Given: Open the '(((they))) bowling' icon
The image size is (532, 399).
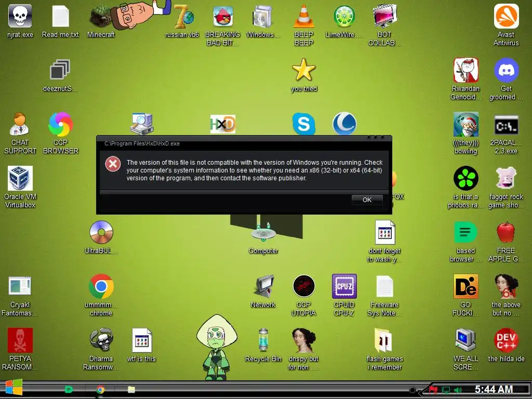Looking at the screenshot, I should click(466, 124).
